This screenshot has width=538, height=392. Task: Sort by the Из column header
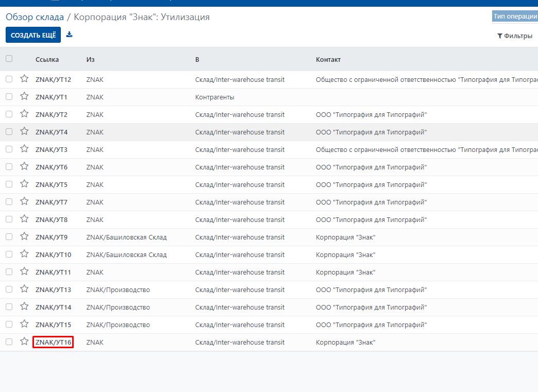(90, 60)
